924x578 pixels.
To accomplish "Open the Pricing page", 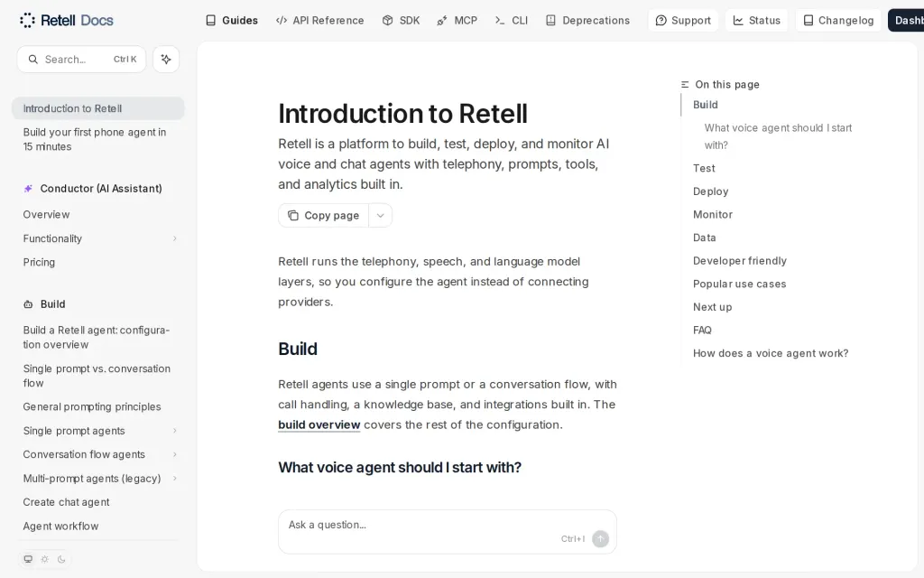I will [39, 262].
